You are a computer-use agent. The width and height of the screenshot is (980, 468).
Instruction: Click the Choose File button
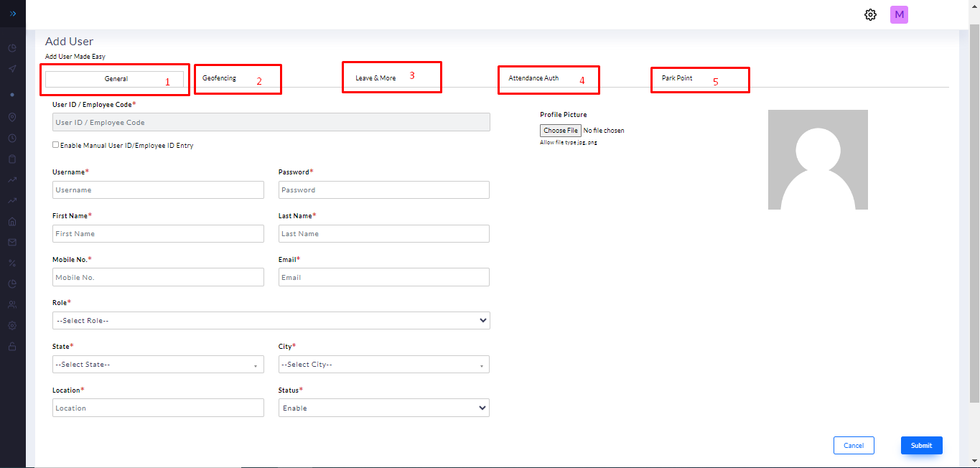pyautogui.click(x=560, y=131)
